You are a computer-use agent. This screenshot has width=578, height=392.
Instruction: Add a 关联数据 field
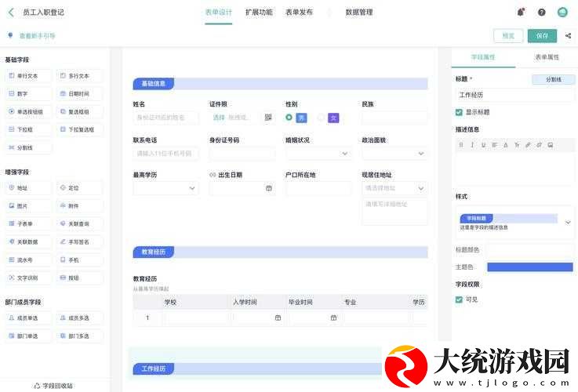pos(28,241)
